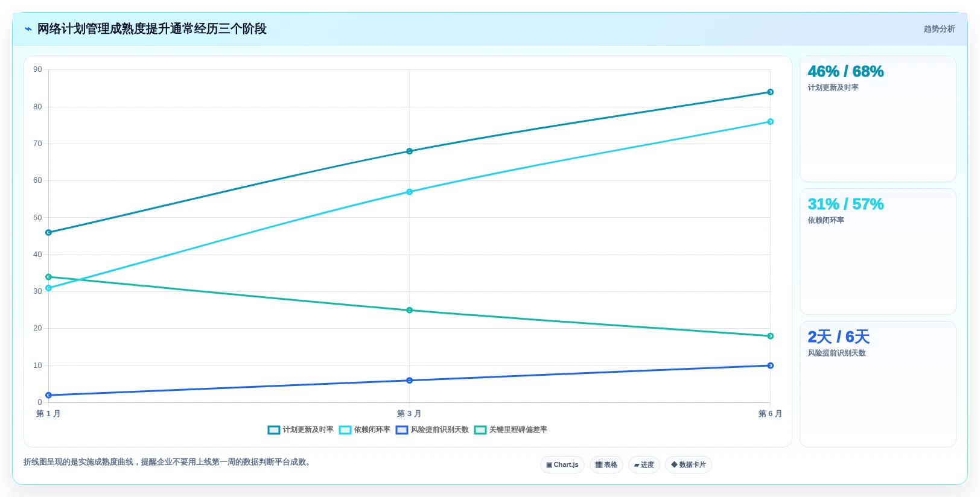Click the y-axis value 50

pyautogui.click(x=37, y=218)
